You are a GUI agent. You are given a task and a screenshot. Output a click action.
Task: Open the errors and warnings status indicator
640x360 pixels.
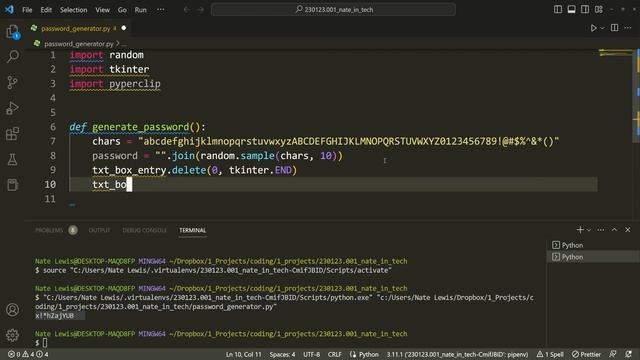(x=28, y=354)
